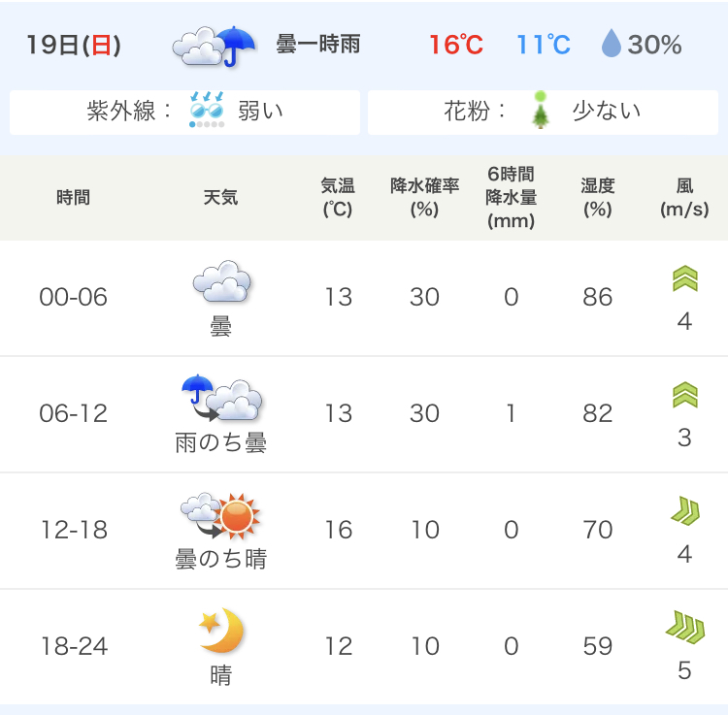
Task: Click the 6時間降水量 column header
Action: click(511, 198)
